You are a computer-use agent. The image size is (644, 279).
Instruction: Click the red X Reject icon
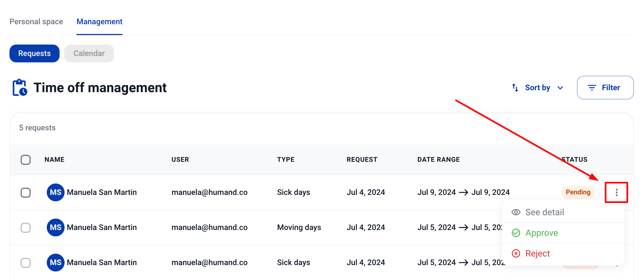[x=516, y=253]
